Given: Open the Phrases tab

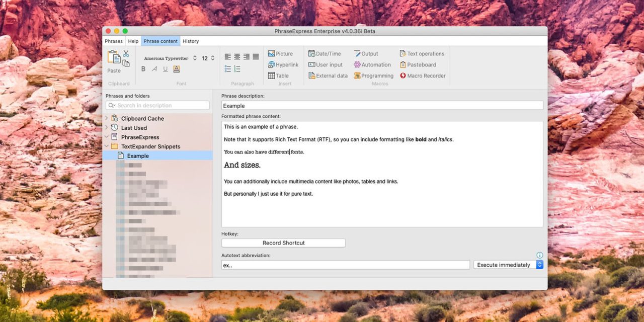Looking at the screenshot, I should click(x=114, y=41).
